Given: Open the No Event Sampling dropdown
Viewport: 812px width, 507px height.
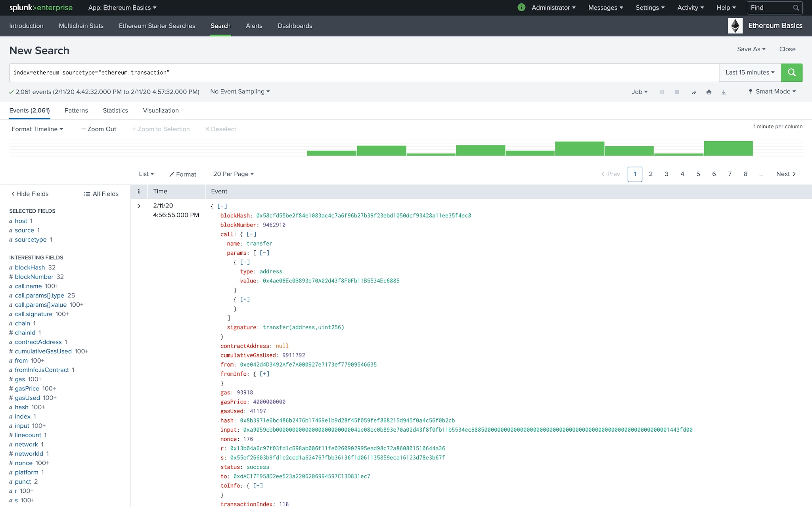Looking at the screenshot, I should [x=240, y=92].
